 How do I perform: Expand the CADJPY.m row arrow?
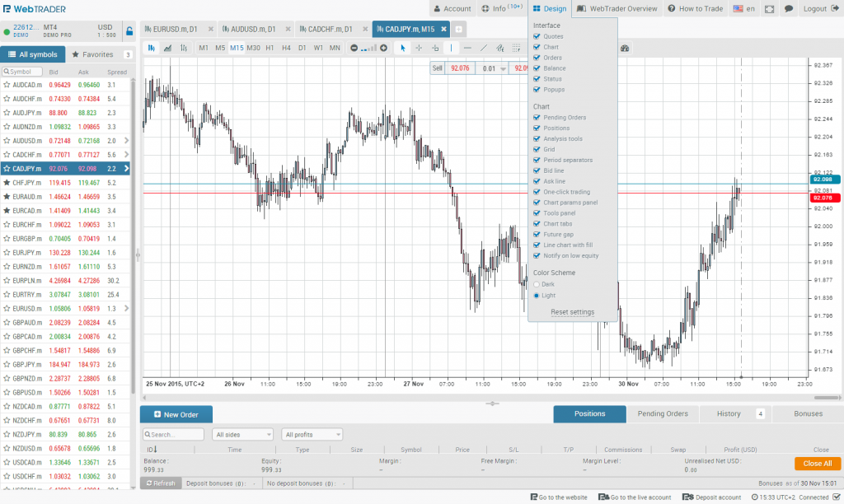click(x=126, y=168)
